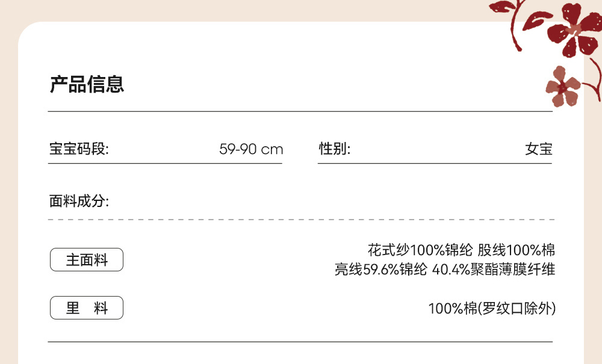The image size is (602, 364).
Task: Click the 宝宝码段 label
Action: click(x=79, y=149)
